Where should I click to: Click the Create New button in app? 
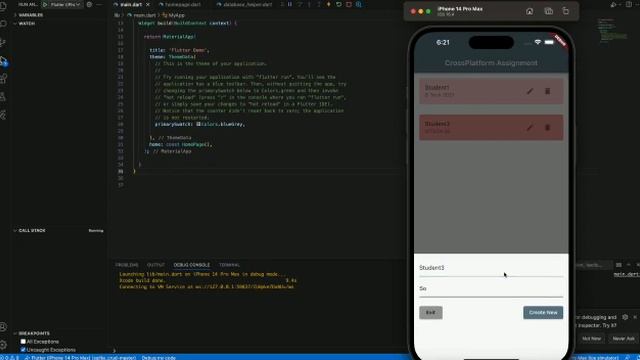point(543,313)
